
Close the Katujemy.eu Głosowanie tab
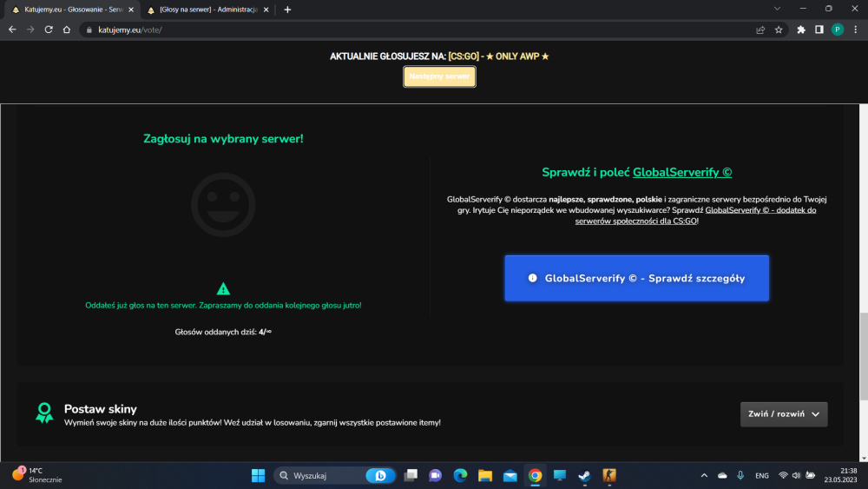click(x=131, y=10)
